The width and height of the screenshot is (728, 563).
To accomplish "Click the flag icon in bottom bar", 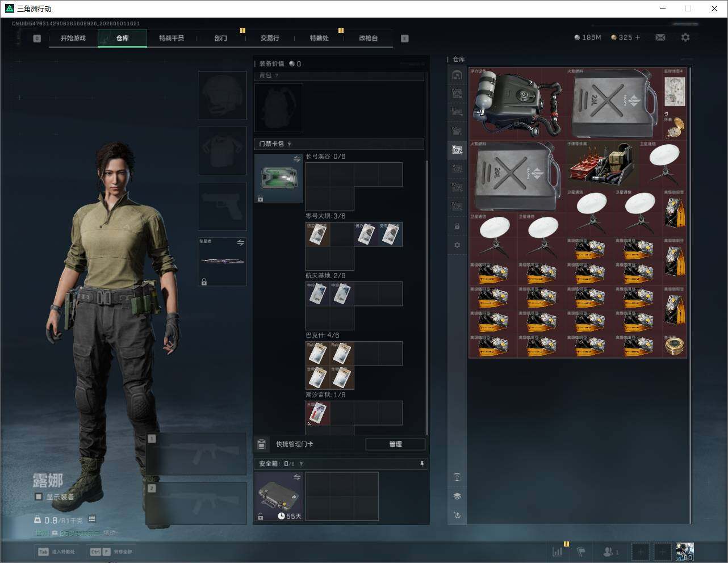I will pyautogui.click(x=581, y=551).
